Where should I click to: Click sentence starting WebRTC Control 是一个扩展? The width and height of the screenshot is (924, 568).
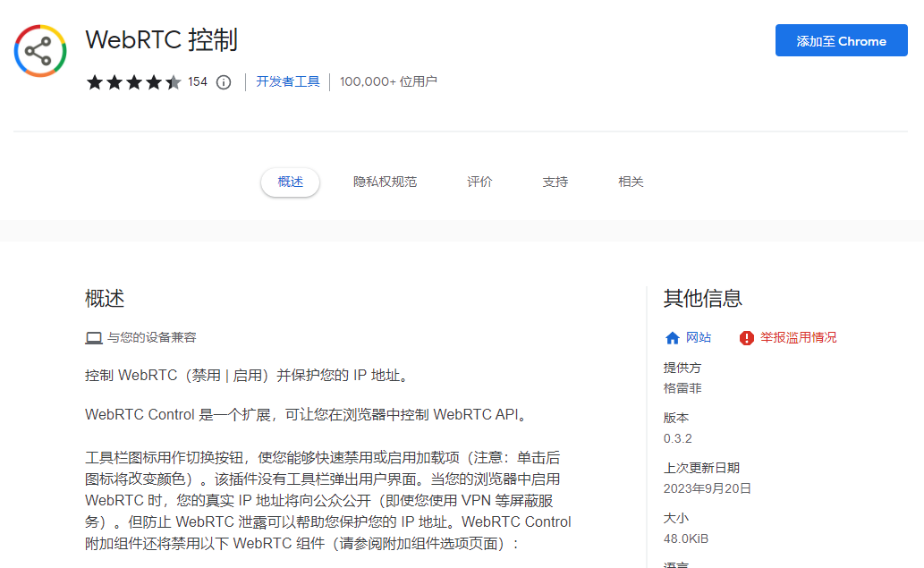click(307, 415)
